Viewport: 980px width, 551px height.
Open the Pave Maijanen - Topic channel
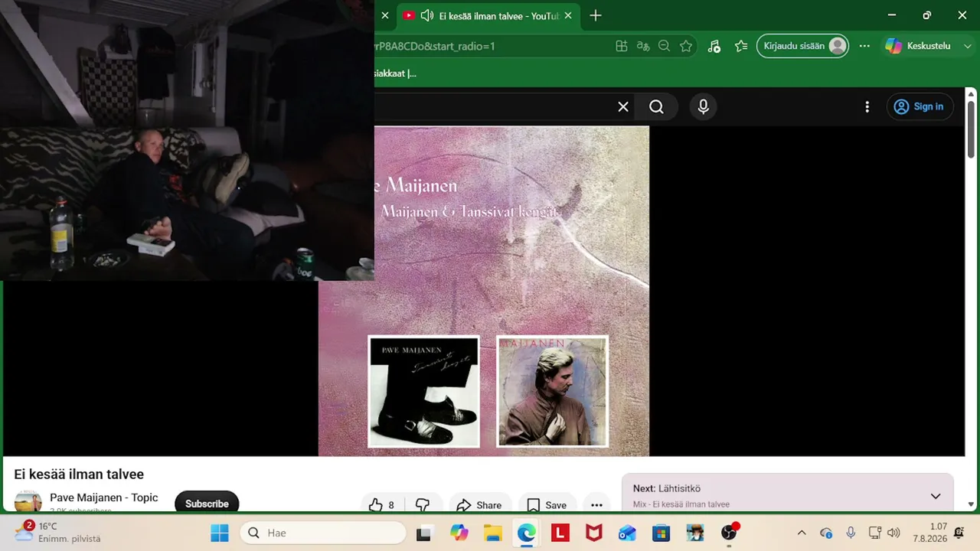click(104, 497)
